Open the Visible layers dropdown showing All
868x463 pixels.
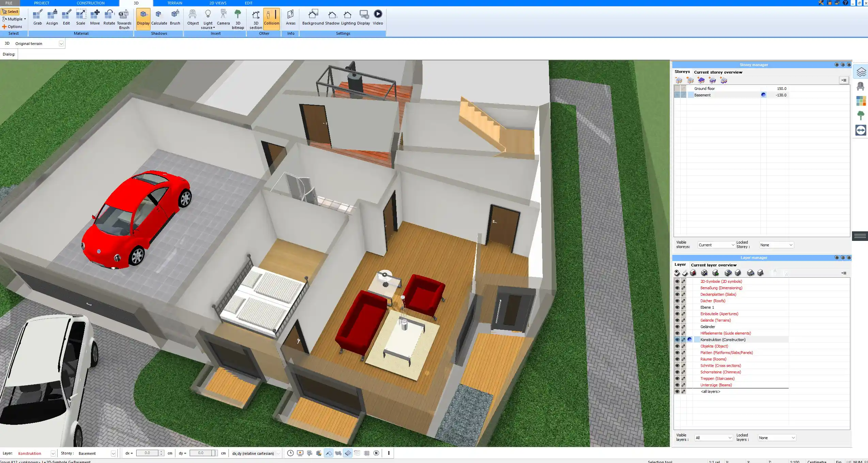[x=713, y=437]
